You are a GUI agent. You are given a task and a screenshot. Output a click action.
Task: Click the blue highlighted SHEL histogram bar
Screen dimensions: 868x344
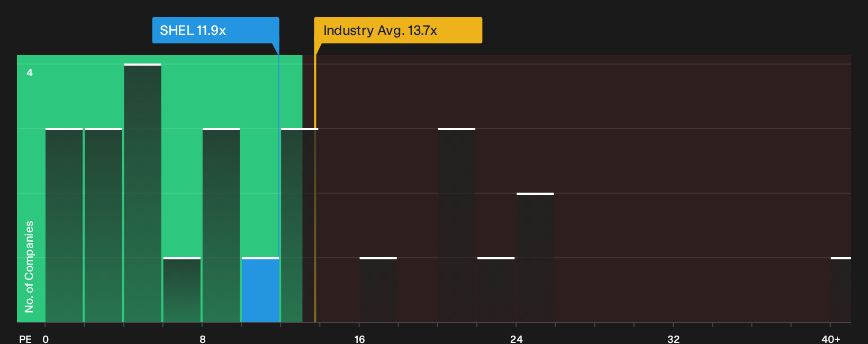[260, 290]
